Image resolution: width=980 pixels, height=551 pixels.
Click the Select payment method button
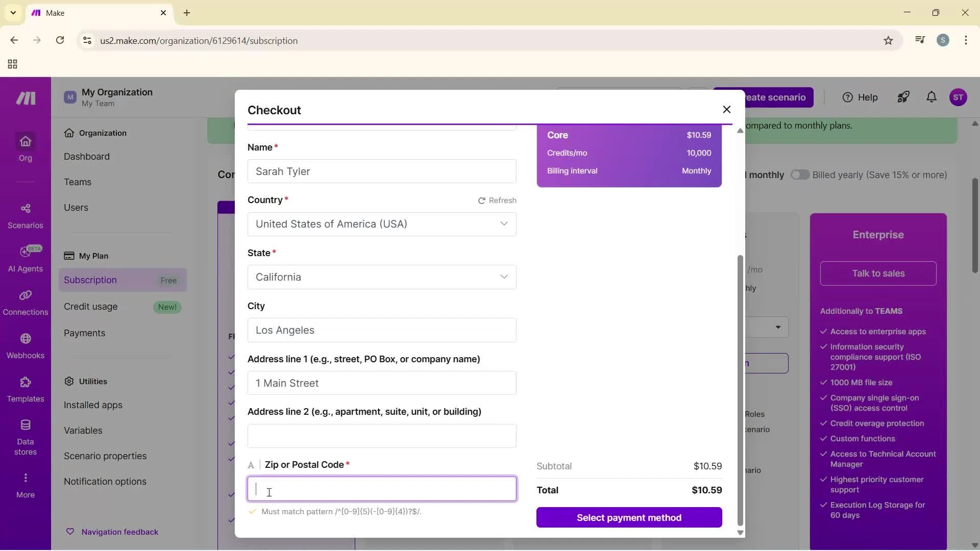[628, 517]
